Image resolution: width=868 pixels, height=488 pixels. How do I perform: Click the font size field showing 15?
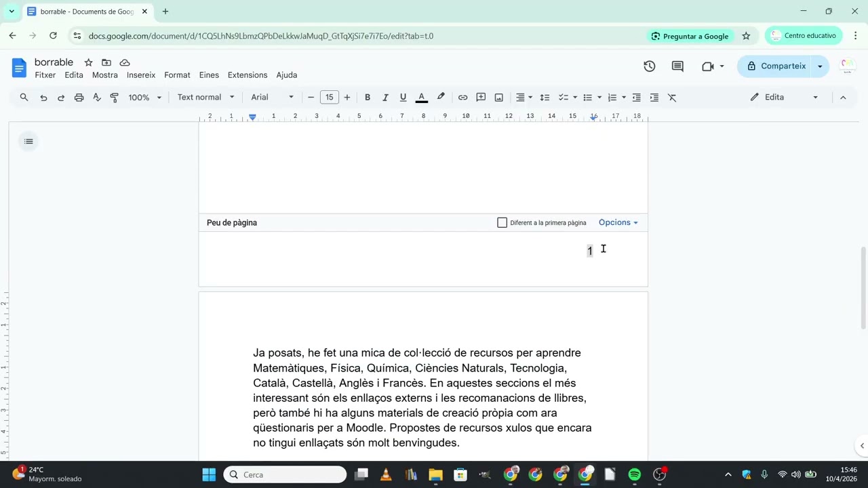tap(330, 98)
